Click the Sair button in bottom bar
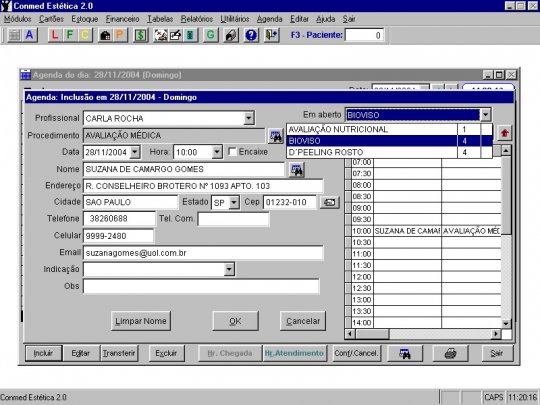 (x=497, y=353)
